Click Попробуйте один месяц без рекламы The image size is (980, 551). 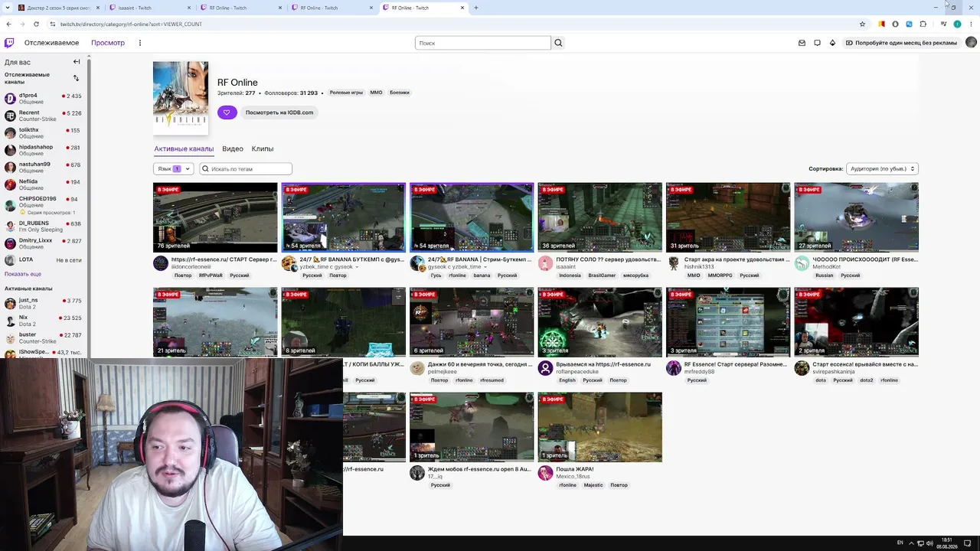[901, 43]
